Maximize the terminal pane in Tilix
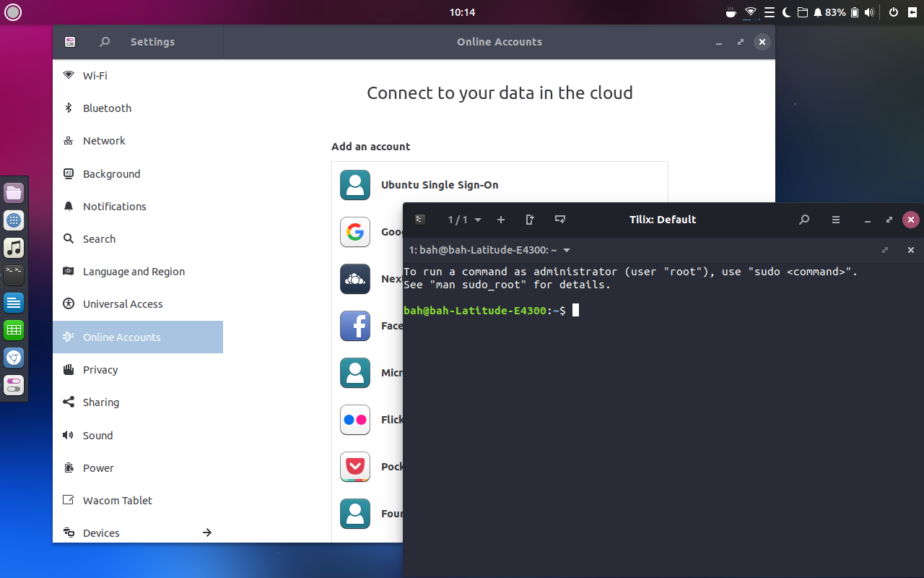Image resolution: width=924 pixels, height=578 pixels. point(885,250)
